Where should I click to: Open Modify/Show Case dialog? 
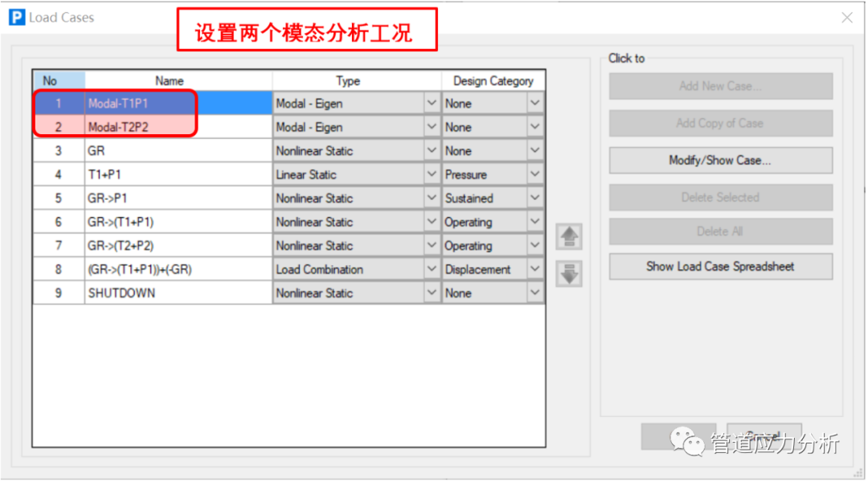(x=721, y=161)
